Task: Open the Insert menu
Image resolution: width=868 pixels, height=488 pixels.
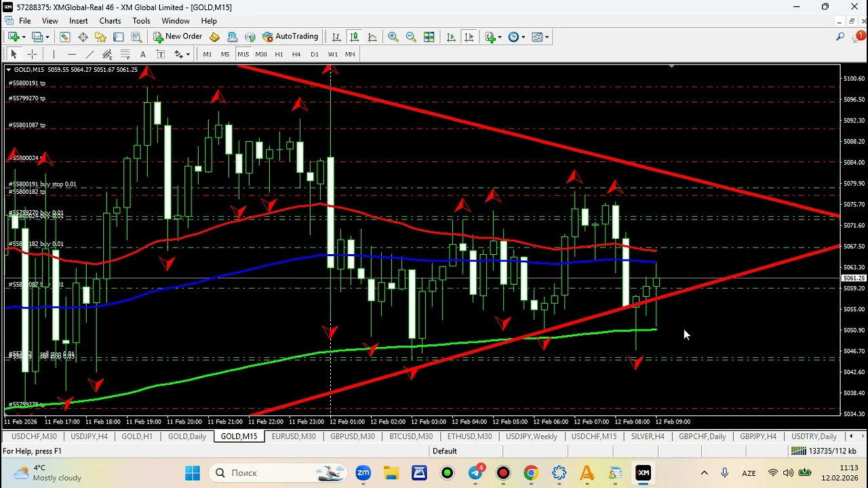Action: point(78,21)
